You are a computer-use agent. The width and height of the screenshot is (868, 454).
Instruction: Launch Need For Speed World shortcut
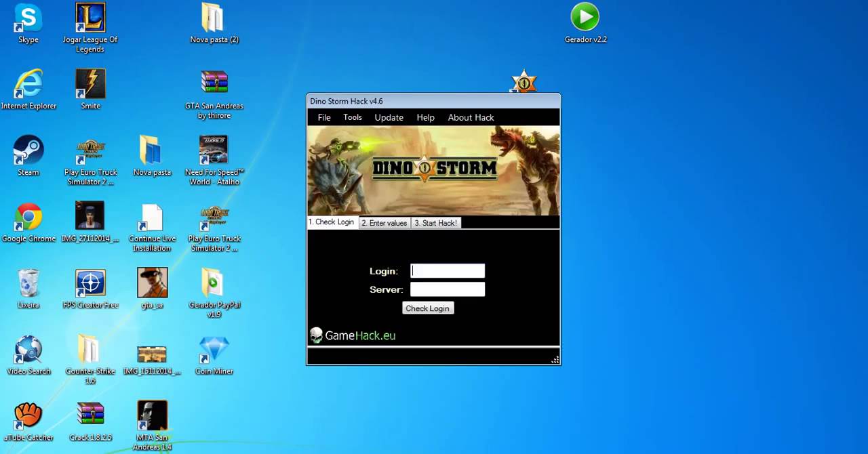[x=214, y=161]
